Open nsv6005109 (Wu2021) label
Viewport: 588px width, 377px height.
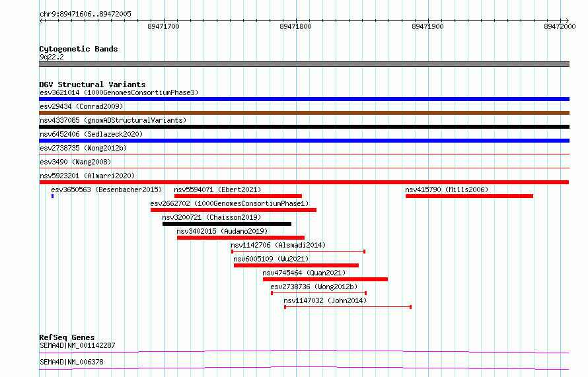(x=271, y=259)
